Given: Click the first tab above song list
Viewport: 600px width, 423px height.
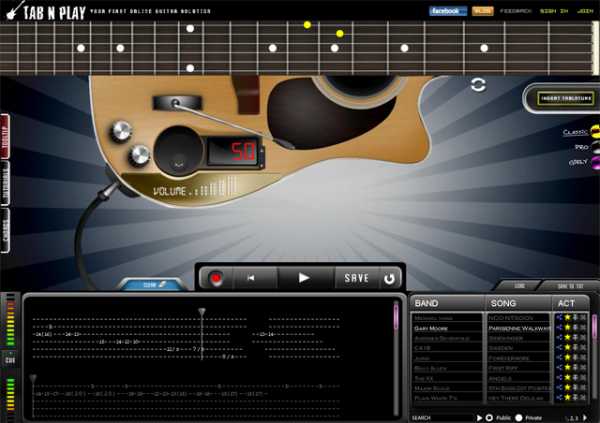Looking at the screenshot, I should 519,286.
